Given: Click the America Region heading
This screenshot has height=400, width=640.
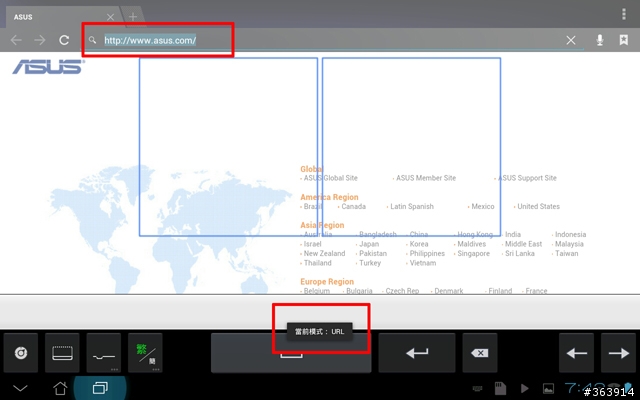Looking at the screenshot, I should [329, 197].
